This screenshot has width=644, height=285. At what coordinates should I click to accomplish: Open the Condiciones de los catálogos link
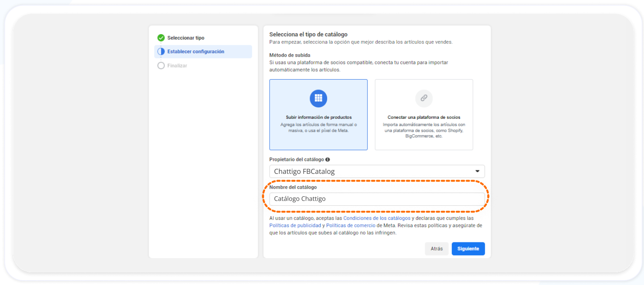tap(377, 218)
